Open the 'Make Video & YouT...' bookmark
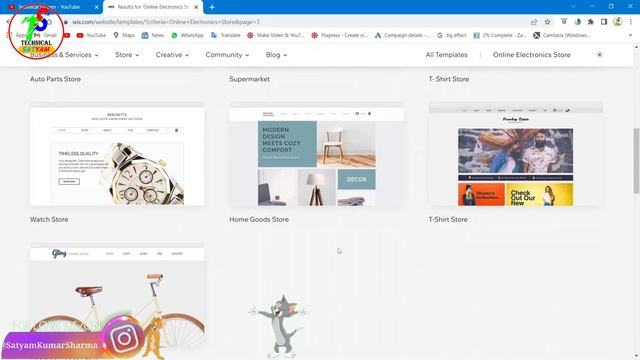 [x=276, y=36]
